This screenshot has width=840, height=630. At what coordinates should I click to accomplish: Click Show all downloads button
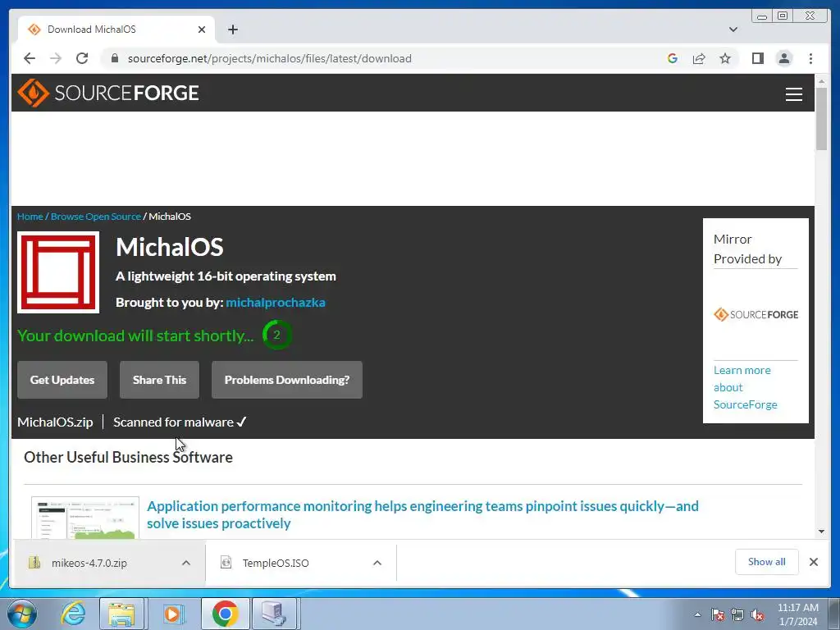pyautogui.click(x=767, y=562)
